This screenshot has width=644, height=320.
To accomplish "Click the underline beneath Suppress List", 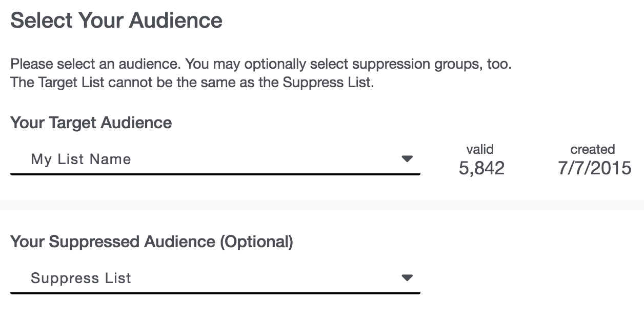I will coord(215,293).
